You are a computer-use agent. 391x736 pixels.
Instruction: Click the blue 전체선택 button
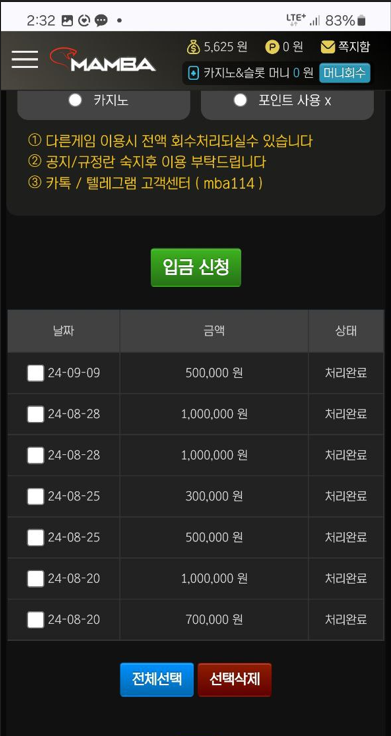(157, 679)
